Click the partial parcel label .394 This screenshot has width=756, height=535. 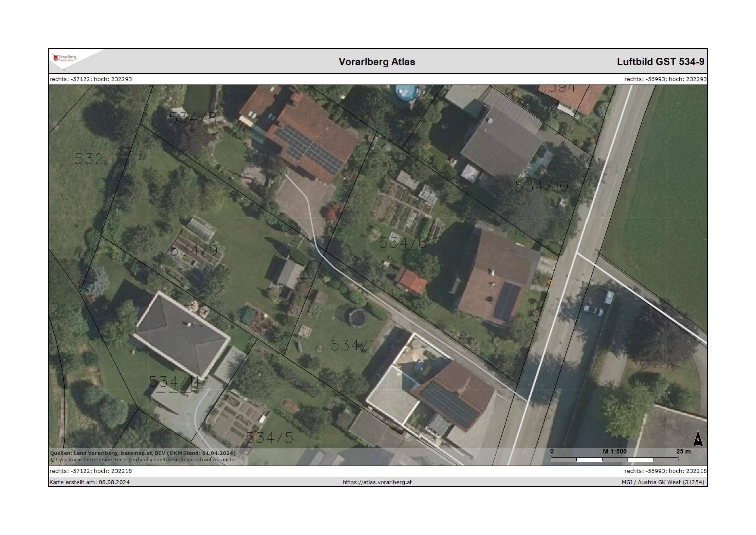559,88
